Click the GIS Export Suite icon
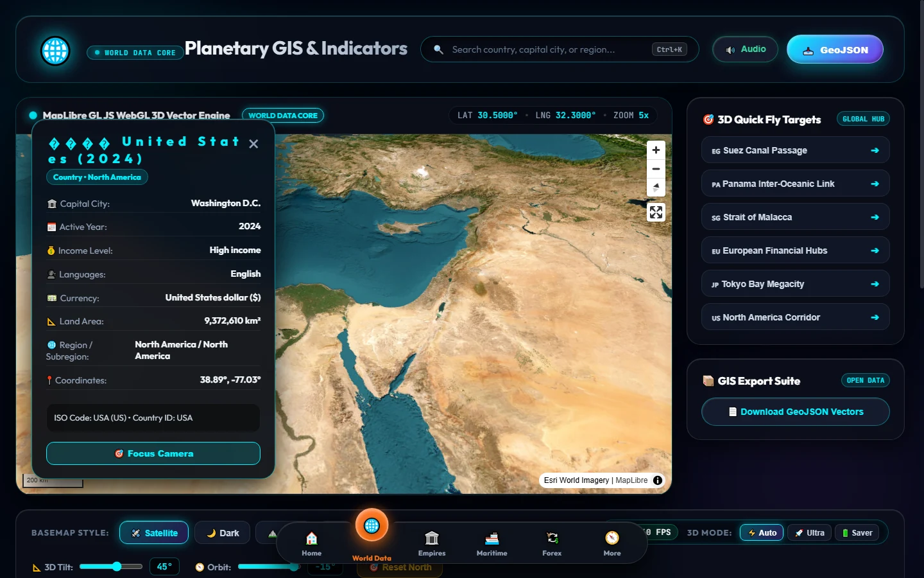Viewport: 924px width, 578px height. 708,381
